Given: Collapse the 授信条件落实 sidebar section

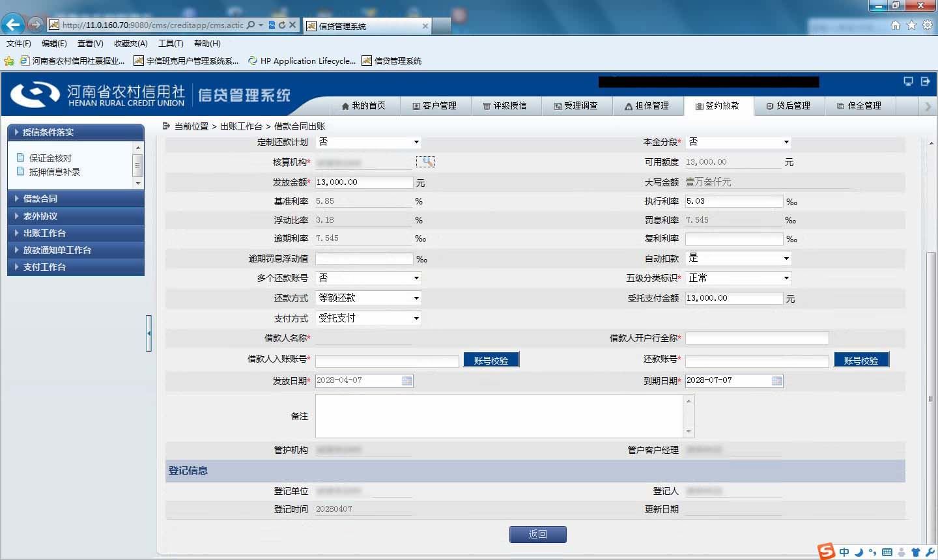Looking at the screenshot, I should pyautogui.click(x=76, y=132).
